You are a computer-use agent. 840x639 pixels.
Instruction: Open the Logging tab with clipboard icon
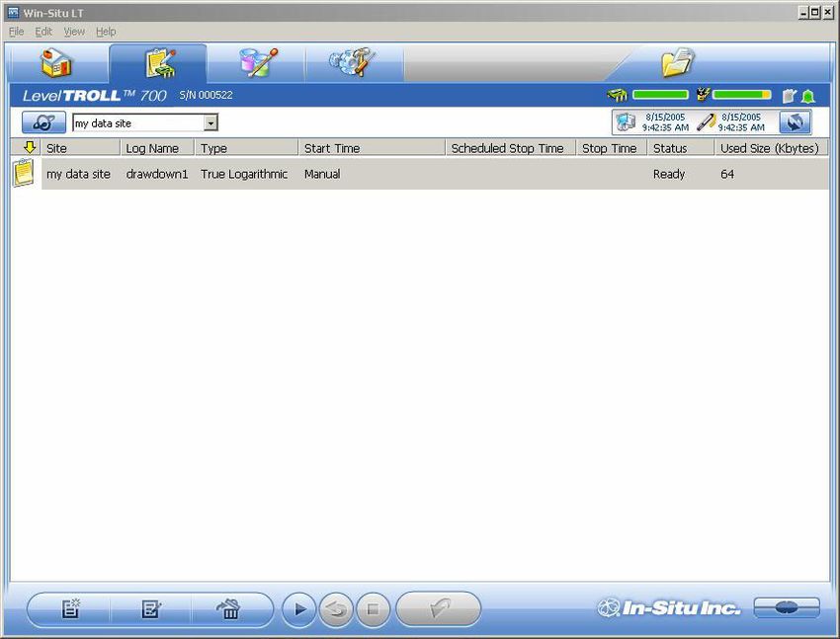160,63
